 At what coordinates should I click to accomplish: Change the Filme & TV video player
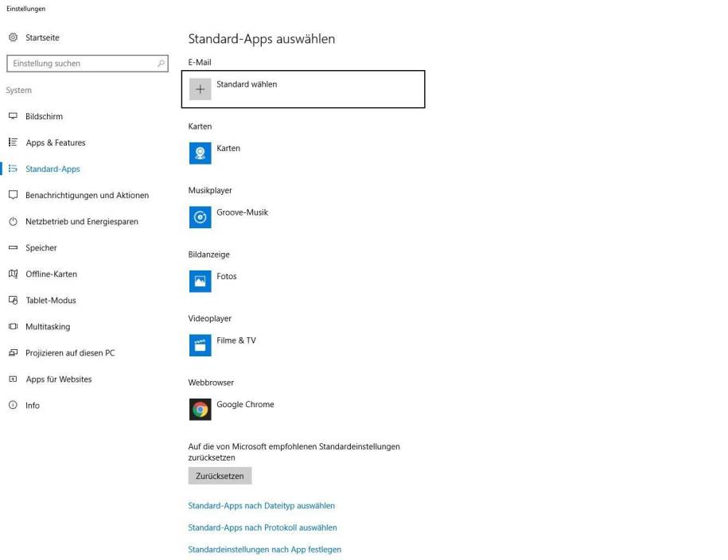(200, 340)
